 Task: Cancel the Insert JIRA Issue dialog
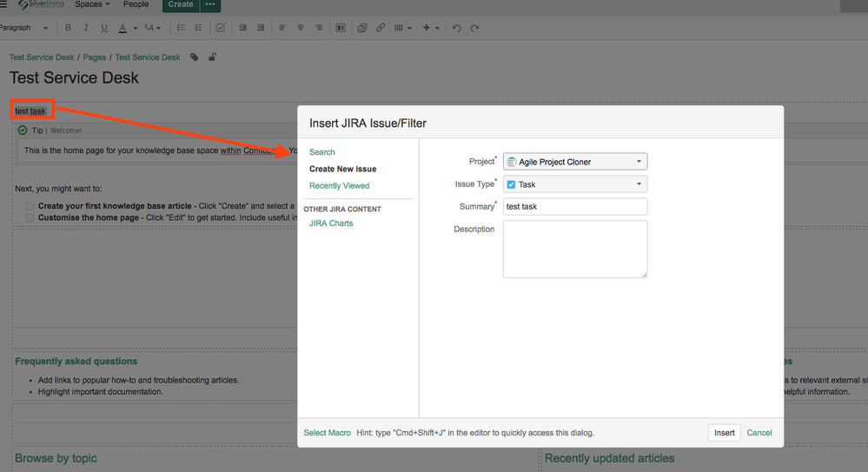pos(759,433)
